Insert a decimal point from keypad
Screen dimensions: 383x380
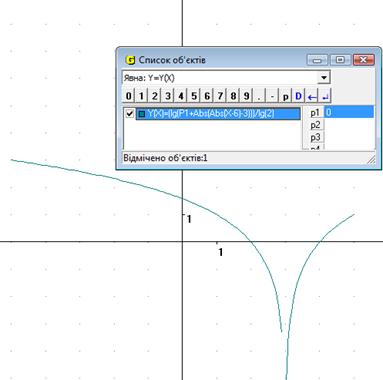(x=259, y=96)
